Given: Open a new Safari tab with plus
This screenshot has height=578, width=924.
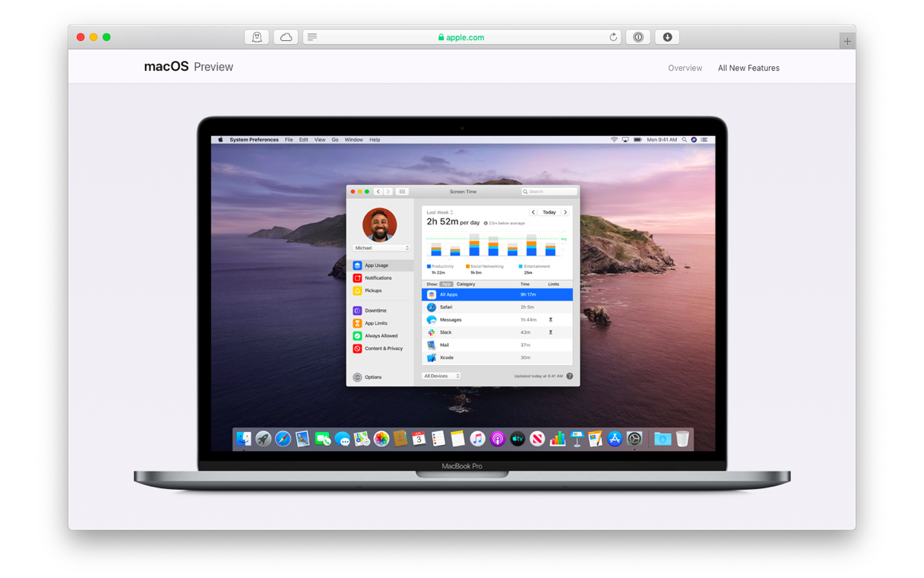Looking at the screenshot, I should (847, 41).
